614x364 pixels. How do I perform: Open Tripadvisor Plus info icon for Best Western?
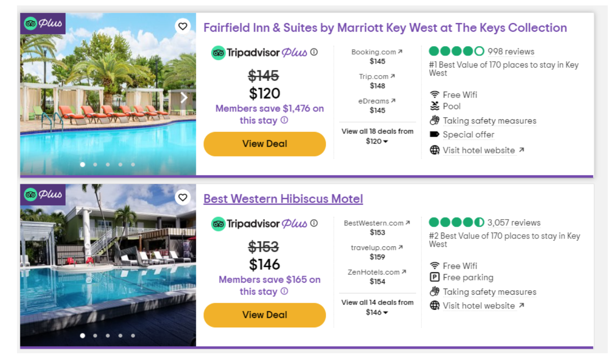314,223
